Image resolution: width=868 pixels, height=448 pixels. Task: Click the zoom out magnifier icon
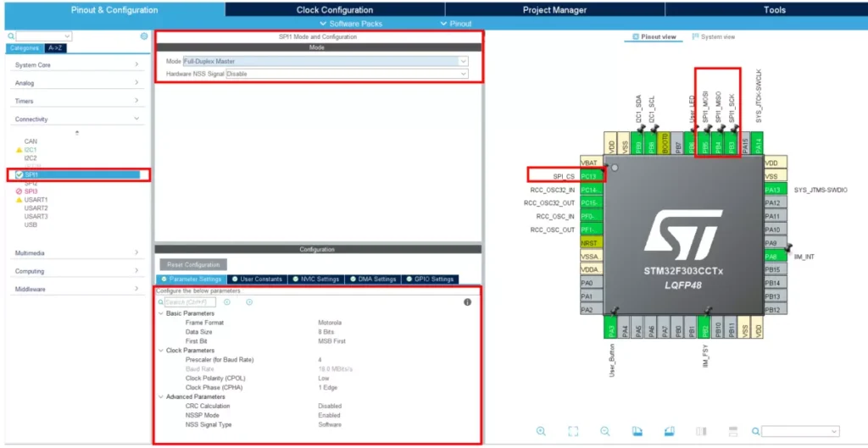coord(604,431)
